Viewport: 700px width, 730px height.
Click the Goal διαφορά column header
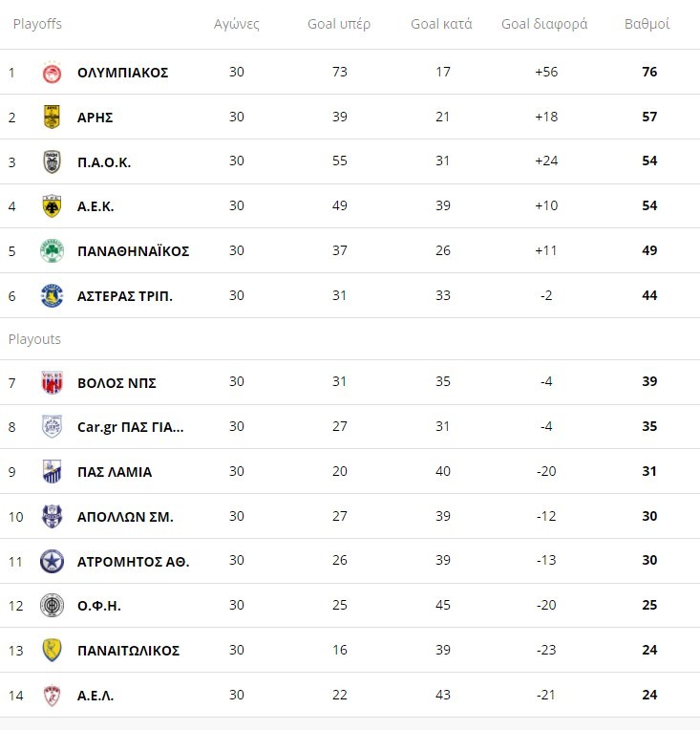tap(544, 24)
